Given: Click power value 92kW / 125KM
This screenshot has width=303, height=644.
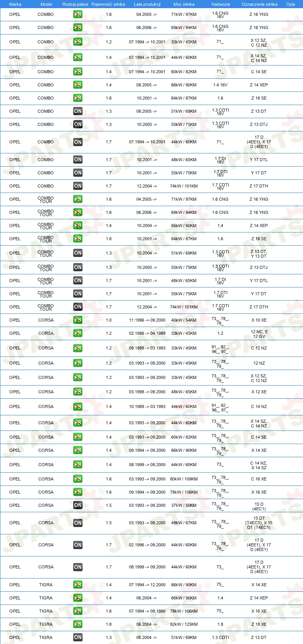Looking at the screenshot, I should 184,624.
